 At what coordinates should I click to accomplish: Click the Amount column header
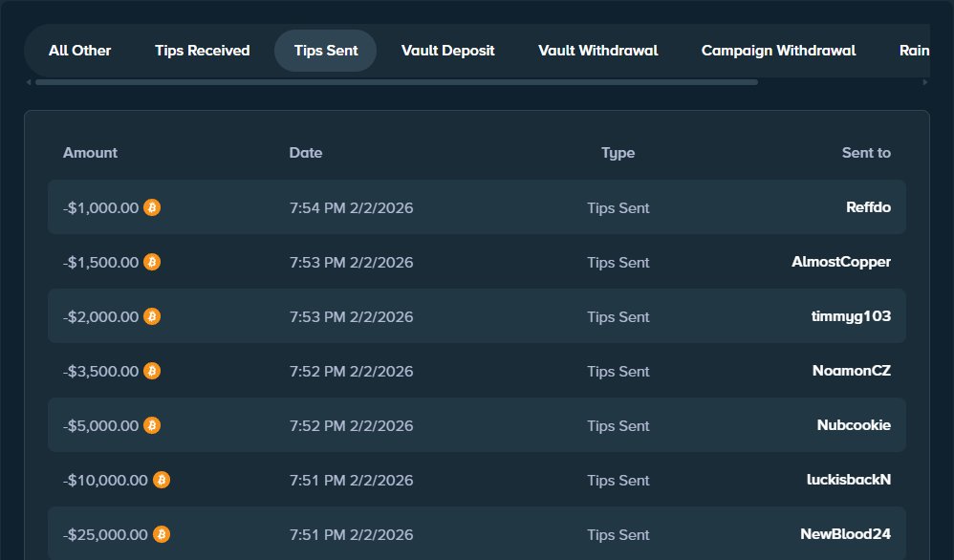click(90, 153)
